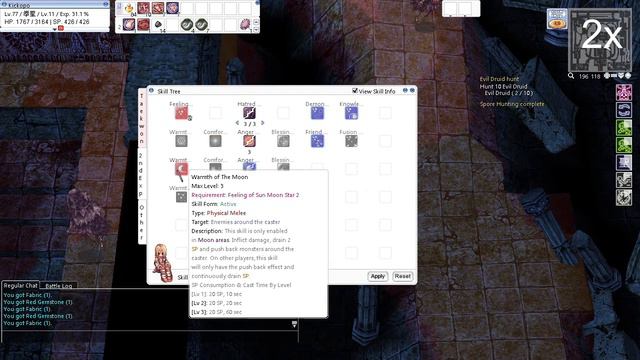This screenshot has height=360, width=640.
Task: Use the dark stone item with count 14
Action: tap(158, 25)
